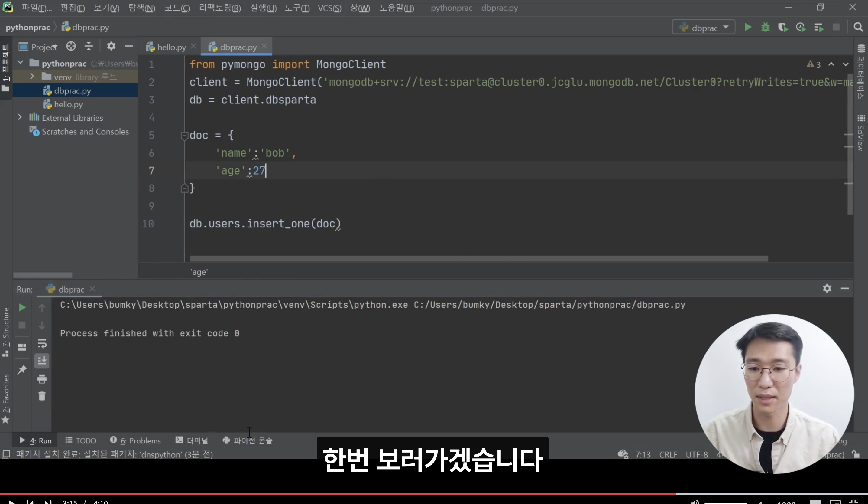
Task: Toggle the read-only lock icon in status bar
Action: pos(856,454)
